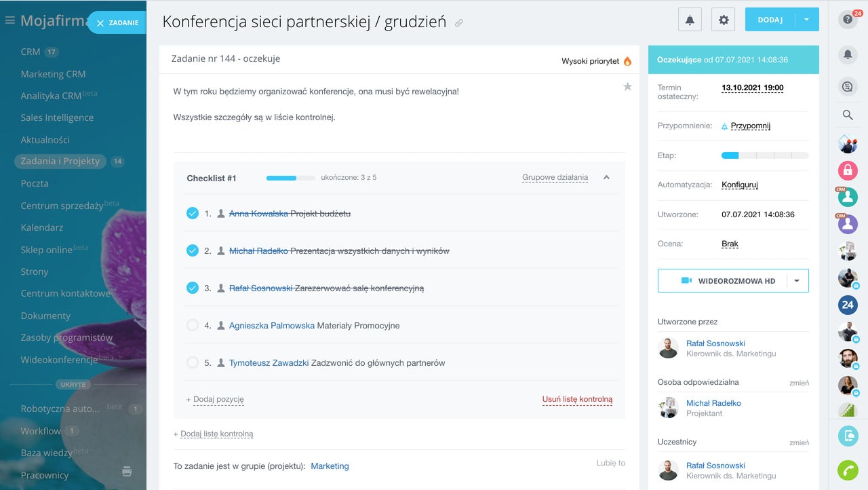This screenshot has height=490, width=868.
Task: Copy task link using the chain icon
Action: pos(459,23)
